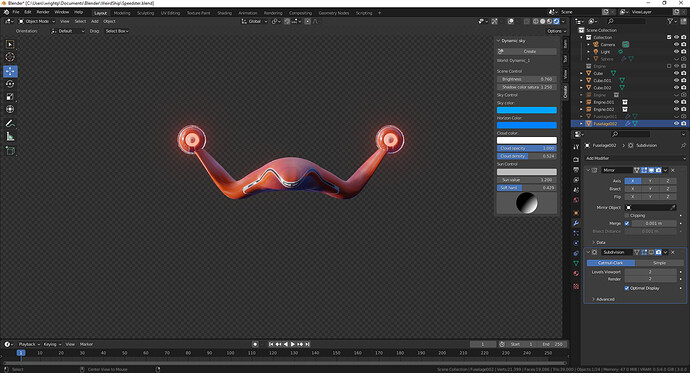Select the Annotate tool
The width and height of the screenshot is (690, 373).
[10, 123]
